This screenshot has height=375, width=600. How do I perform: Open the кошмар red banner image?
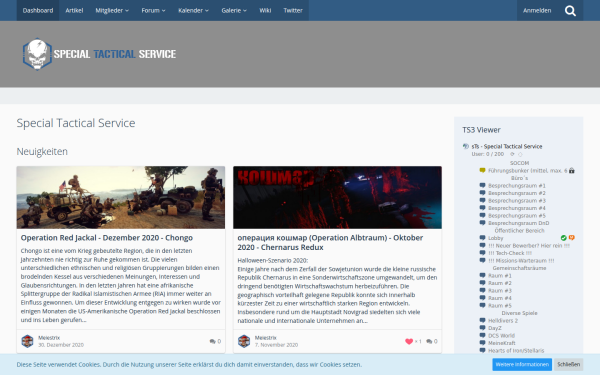pyautogui.click(x=337, y=197)
